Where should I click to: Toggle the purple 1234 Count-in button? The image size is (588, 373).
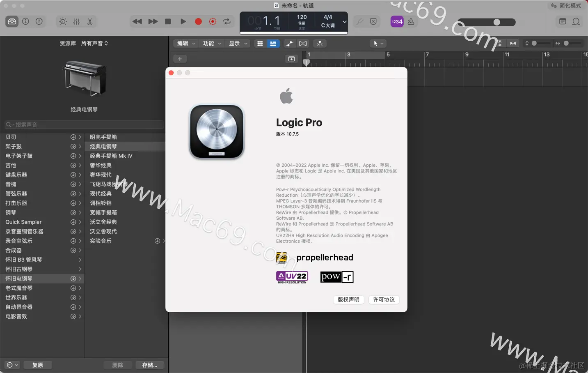coord(397,22)
